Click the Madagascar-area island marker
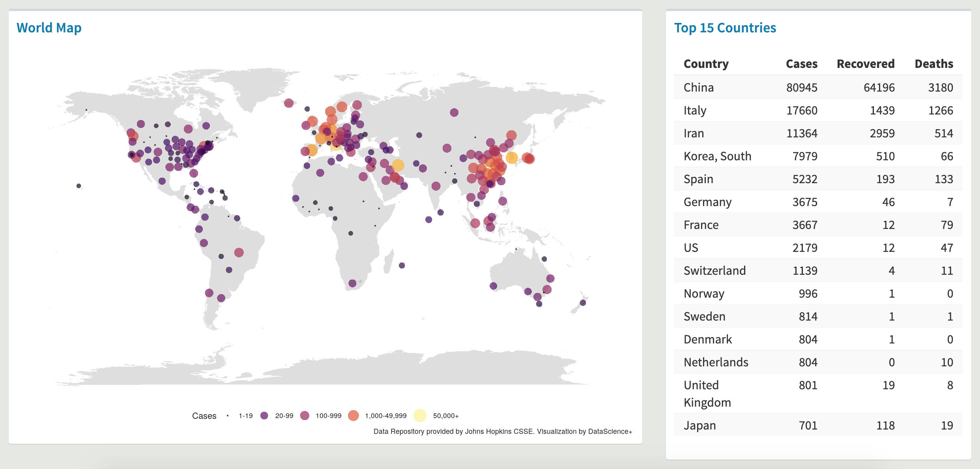Image resolution: width=980 pixels, height=469 pixels. [402, 265]
